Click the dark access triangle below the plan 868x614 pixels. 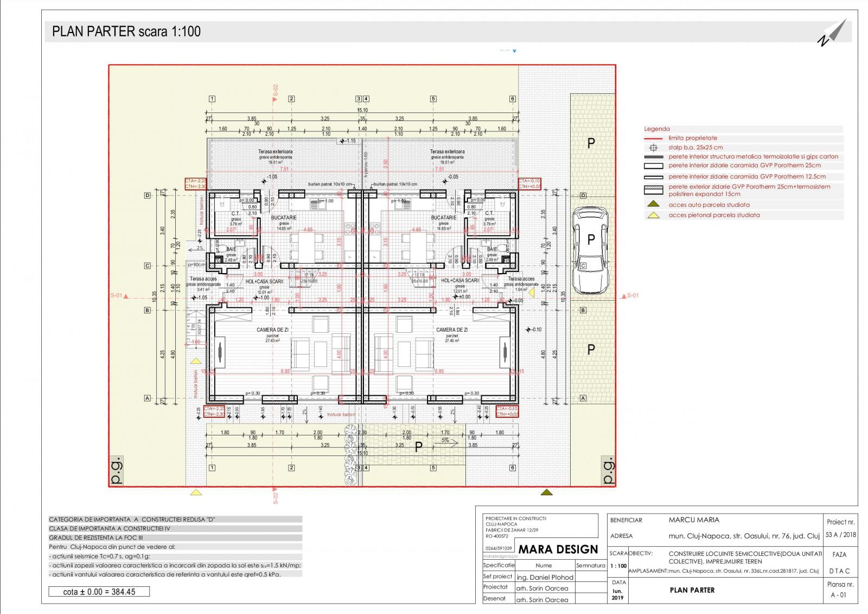[x=547, y=492]
